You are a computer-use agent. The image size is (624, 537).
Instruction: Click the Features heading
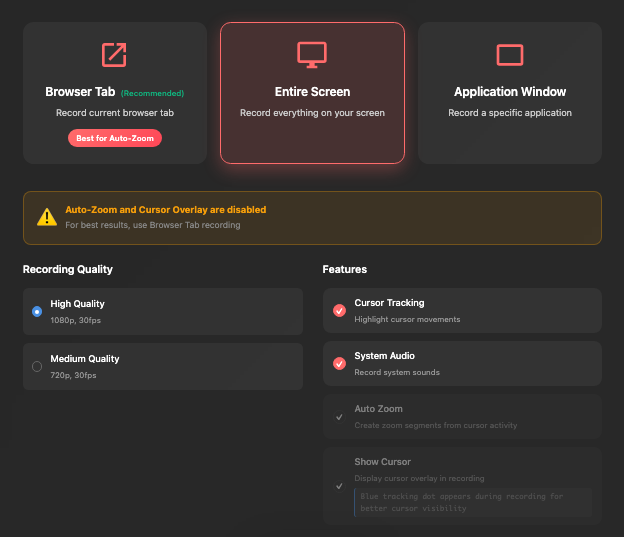pyautogui.click(x=345, y=269)
